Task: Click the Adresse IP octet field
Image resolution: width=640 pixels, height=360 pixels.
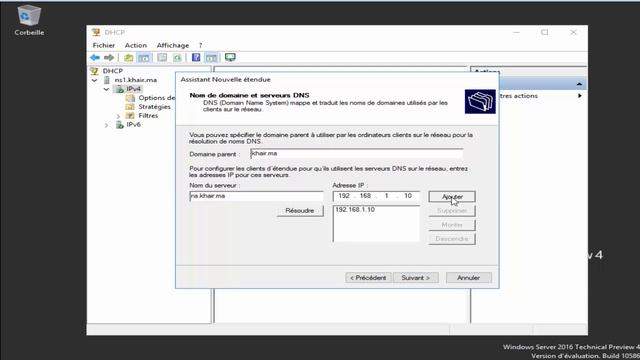Action: point(376,196)
